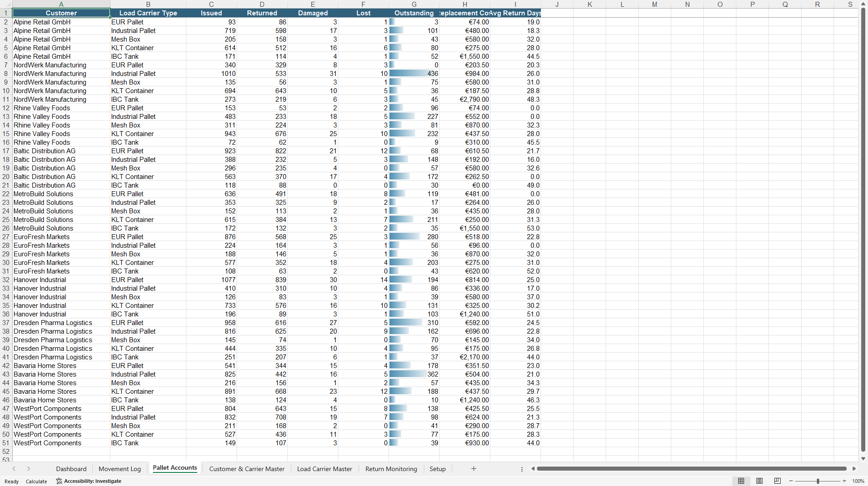Click the Avg Return Days header cell
The width and height of the screenshot is (868, 486).
[x=515, y=13]
